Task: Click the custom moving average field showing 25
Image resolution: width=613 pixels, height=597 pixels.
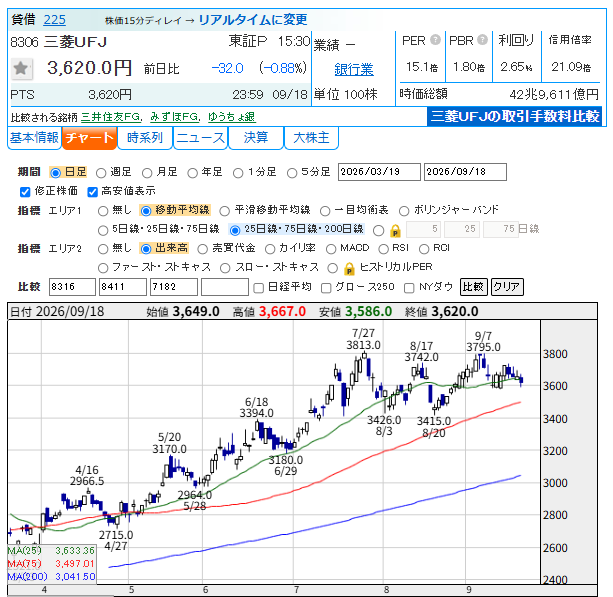Action: click(462, 229)
